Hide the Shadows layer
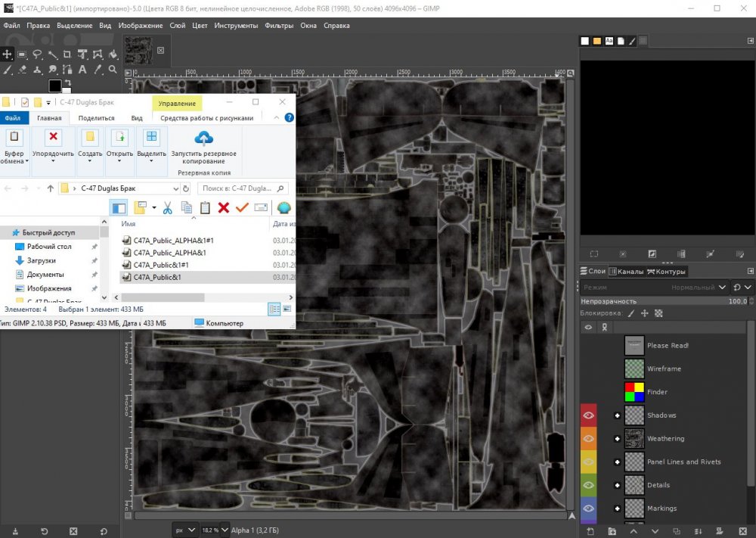756x538 pixels. pos(588,415)
